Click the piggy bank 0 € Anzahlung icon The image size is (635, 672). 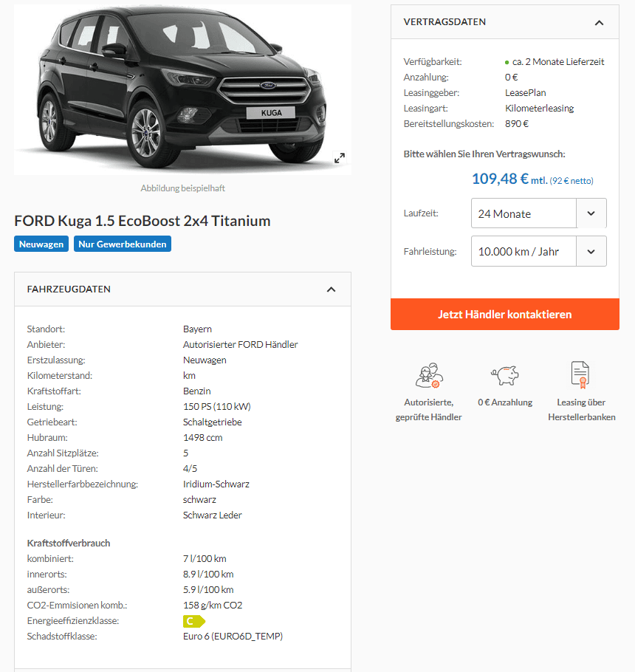505,375
